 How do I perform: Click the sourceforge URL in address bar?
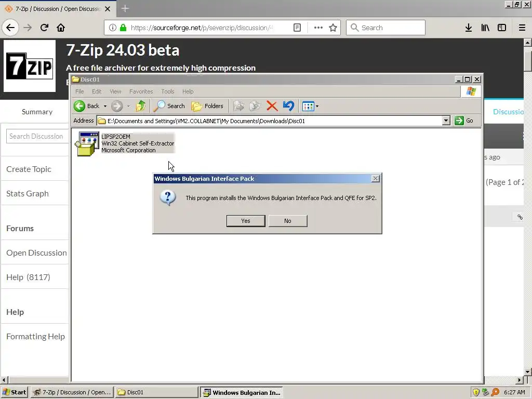click(202, 28)
